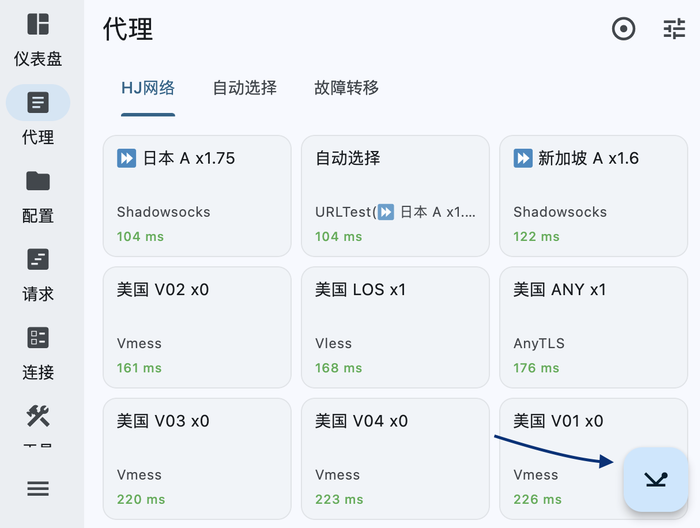The image size is (700, 528).
Task: Switch to the HJ网络 tab
Action: [148, 88]
